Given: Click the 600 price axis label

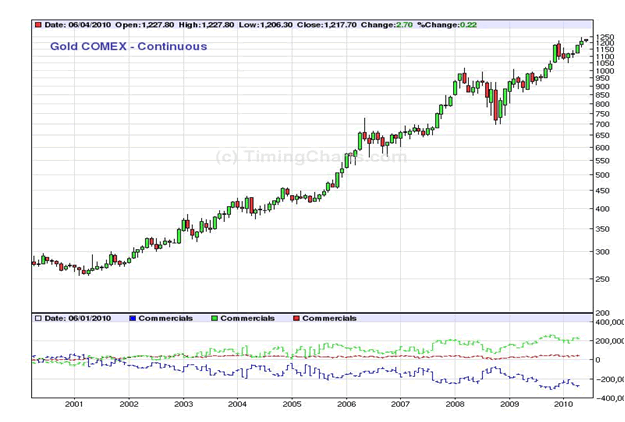Looking at the screenshot, I should pyautogui.click(x=603, y=148).
